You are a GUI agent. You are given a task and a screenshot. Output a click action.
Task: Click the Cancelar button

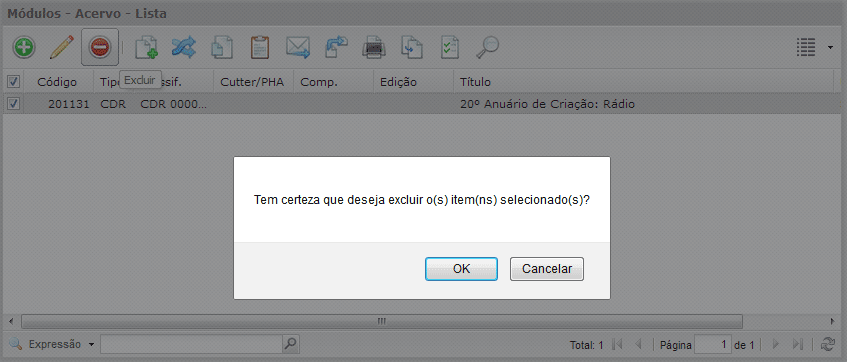[547, 269]
